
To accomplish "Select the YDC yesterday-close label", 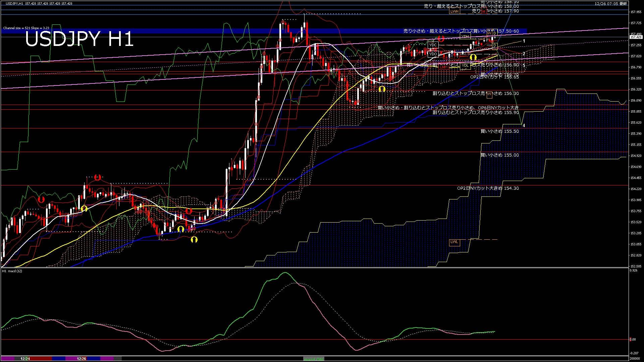I will click(433, 45).
